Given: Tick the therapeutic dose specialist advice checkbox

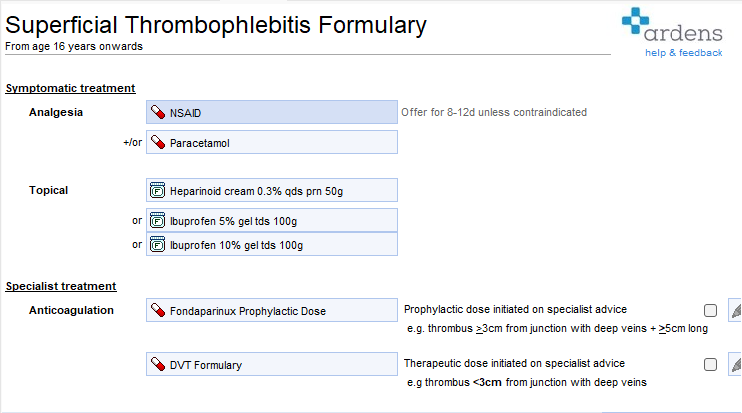Looking at the screenshot, I should coord(710,364).
